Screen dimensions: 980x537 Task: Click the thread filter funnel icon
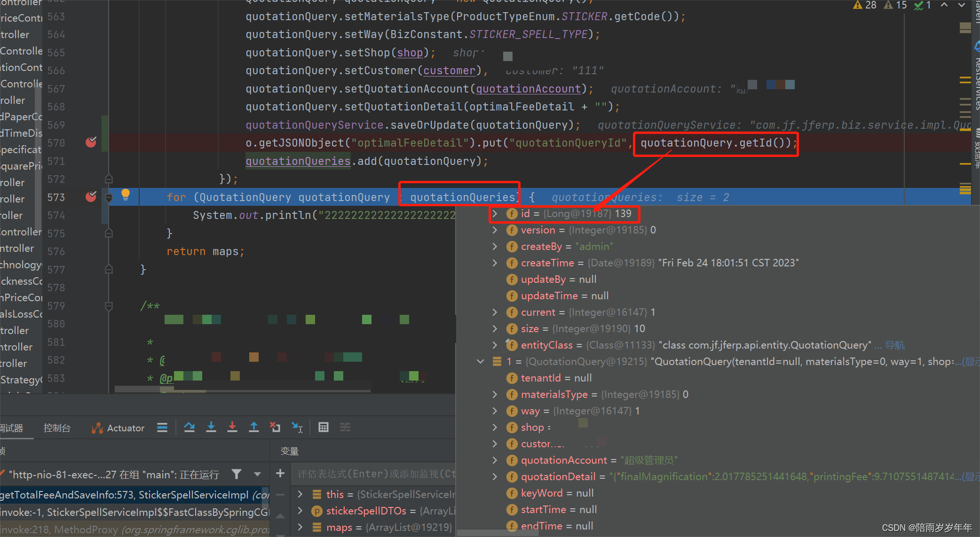237,474
